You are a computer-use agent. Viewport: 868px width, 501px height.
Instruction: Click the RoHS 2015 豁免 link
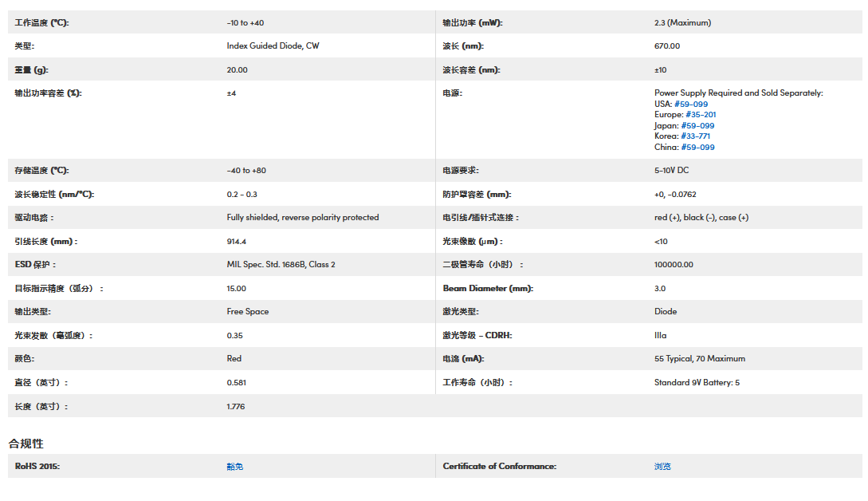234,467
